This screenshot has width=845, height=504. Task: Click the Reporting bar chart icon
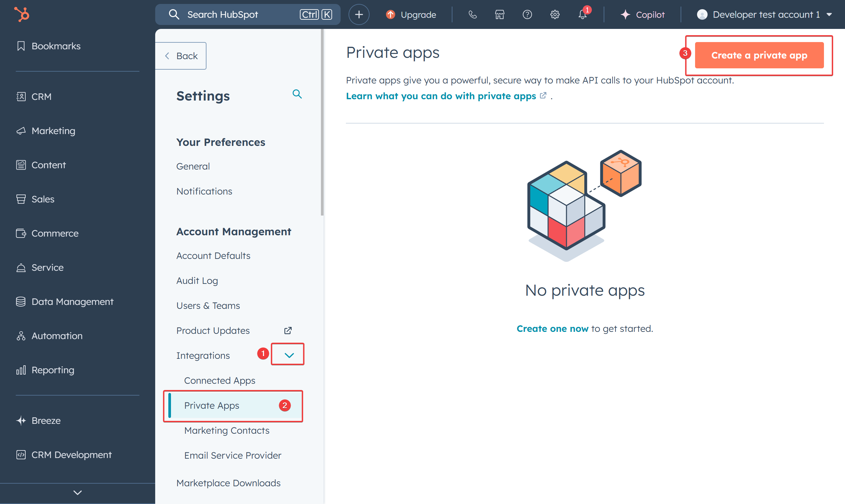click(21, 370)
